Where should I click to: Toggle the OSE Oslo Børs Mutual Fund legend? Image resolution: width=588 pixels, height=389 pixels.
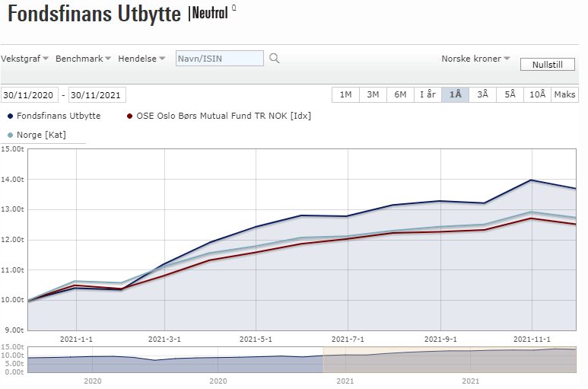pos(219,116)
